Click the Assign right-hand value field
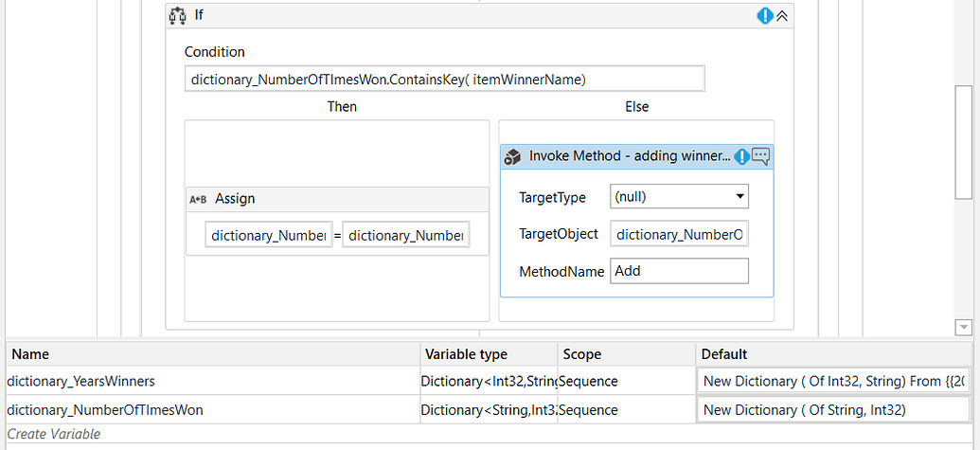This screenshot has width=980, height=450. [x=406, y=235]
